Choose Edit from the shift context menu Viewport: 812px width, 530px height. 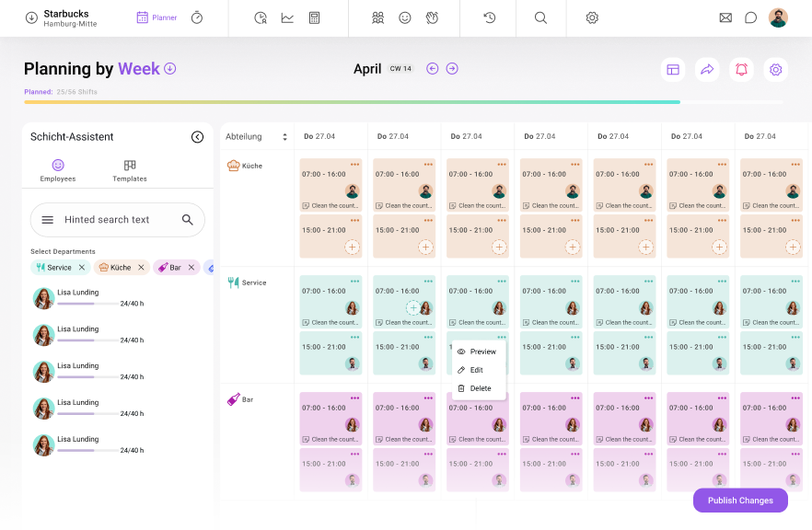(x=476, y=370)
